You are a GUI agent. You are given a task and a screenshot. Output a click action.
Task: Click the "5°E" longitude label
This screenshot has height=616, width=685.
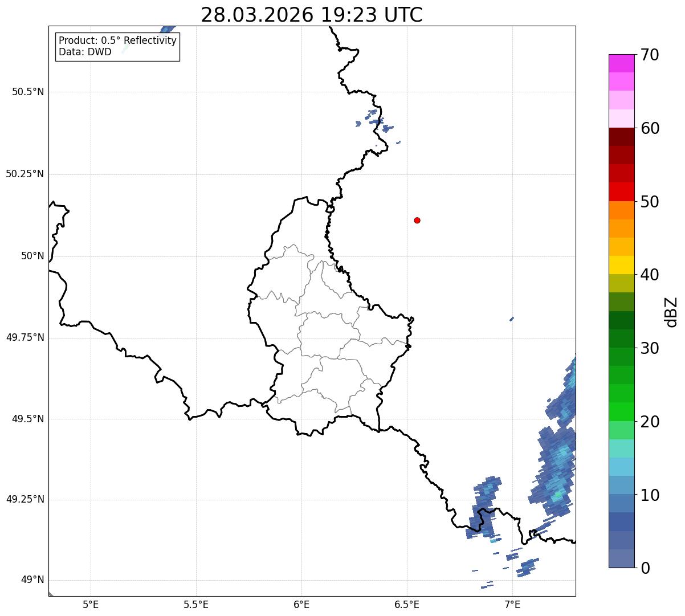(91, 604)
